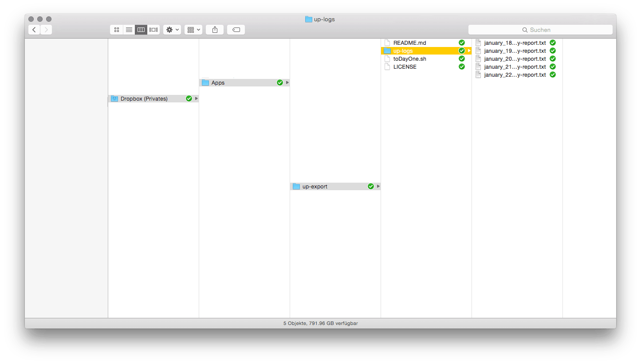Switch to icon view mode
Screen dimensions: 641x364
click(116, 29)
